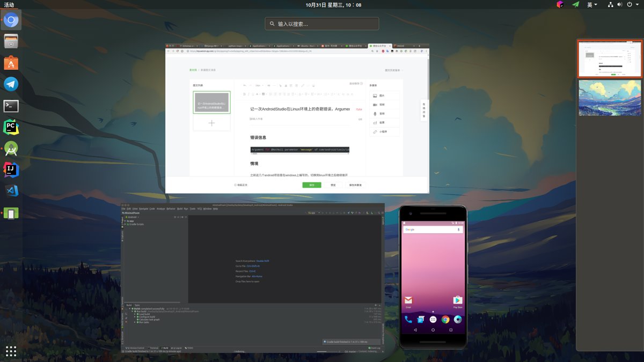The image size is (644, 362).
Task: Insert 小程序 mini program from multimedia panel
Action: (x=384, y=131)
